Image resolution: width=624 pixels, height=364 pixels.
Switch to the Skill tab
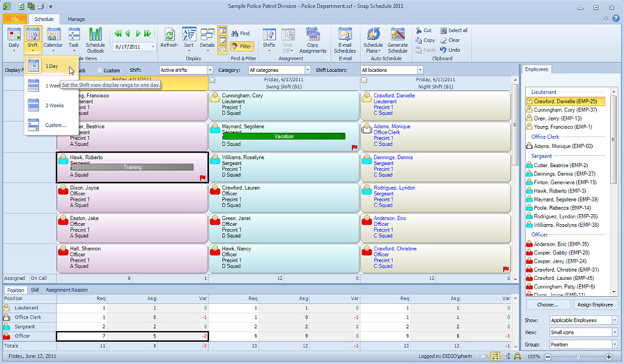point(35,290)
